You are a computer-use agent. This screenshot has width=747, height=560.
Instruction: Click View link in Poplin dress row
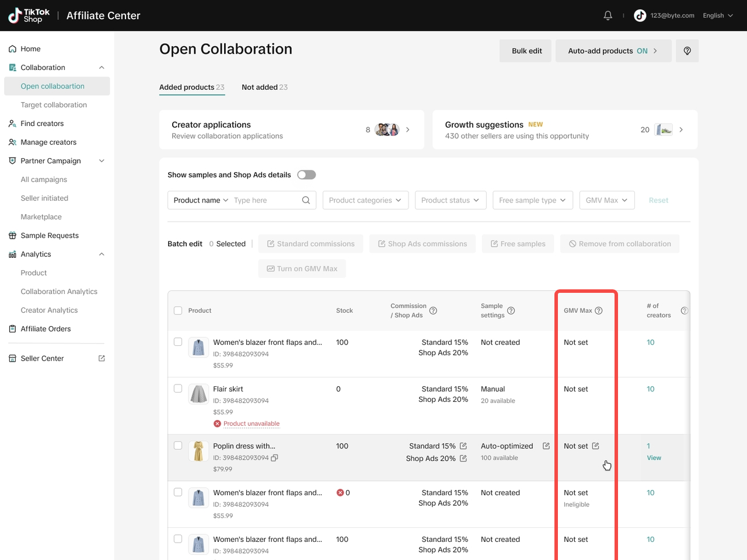click(654, 458)
